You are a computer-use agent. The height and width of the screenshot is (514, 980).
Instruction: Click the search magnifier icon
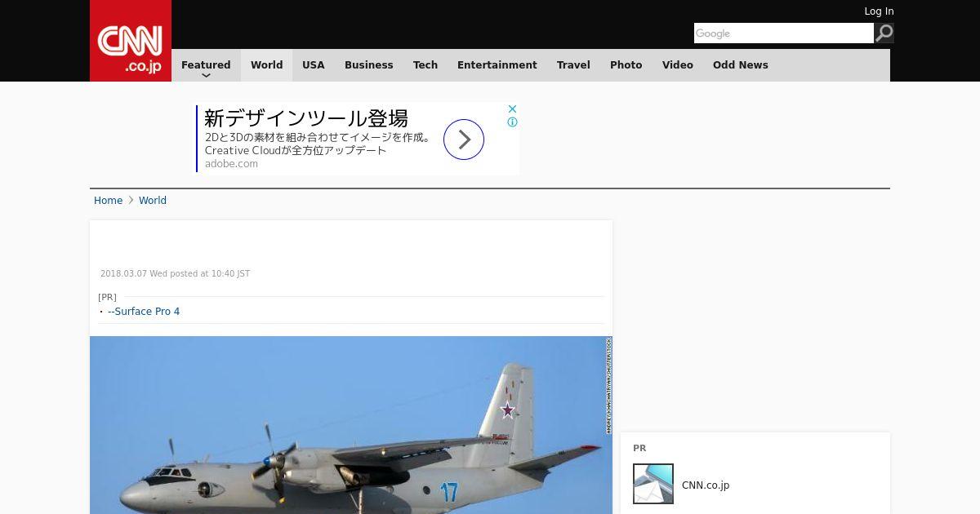pos(884,33)
